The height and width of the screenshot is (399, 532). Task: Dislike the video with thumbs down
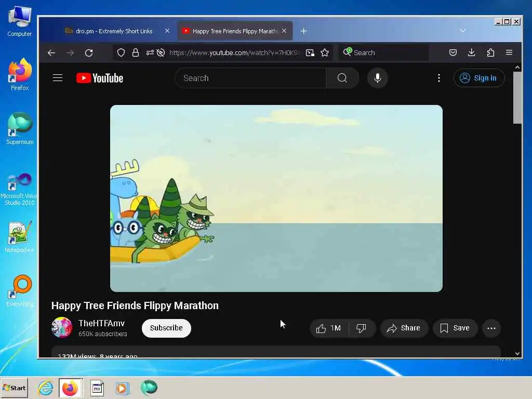(362, 328)
